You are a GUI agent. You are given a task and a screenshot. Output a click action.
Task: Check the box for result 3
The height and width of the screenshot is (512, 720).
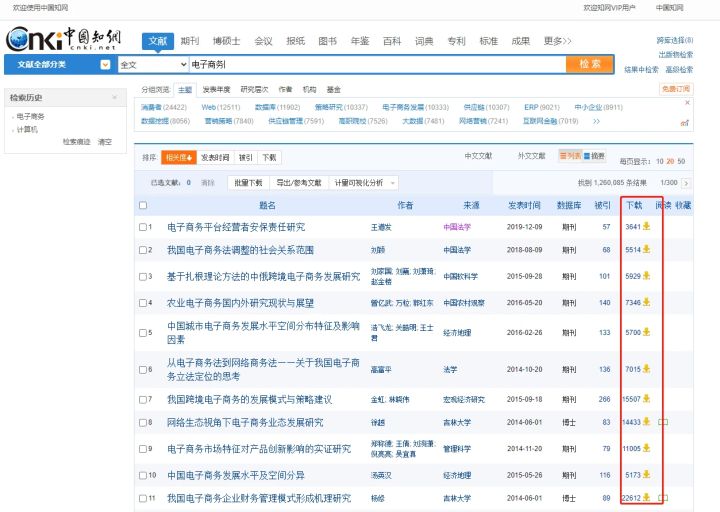pos(143,276)
